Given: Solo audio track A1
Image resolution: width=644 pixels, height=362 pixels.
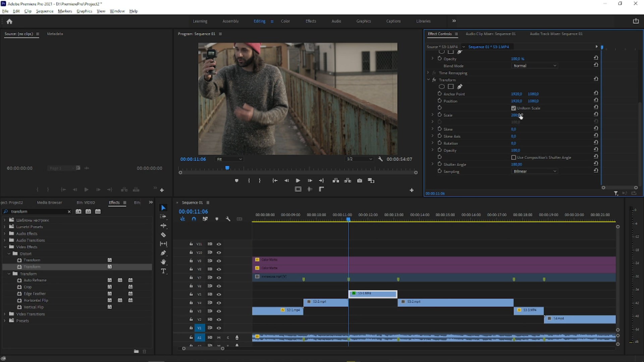Looking at the screenshot, I should (x=228, y=338).
